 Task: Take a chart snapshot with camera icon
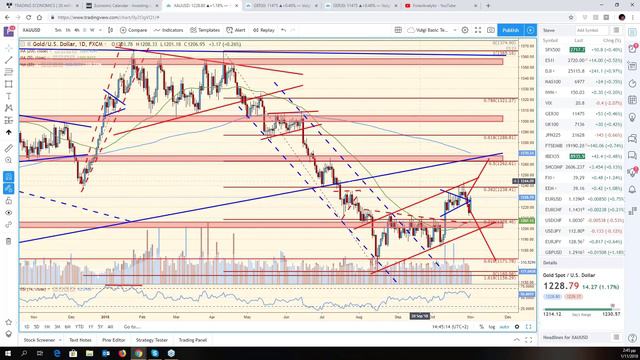491,30
